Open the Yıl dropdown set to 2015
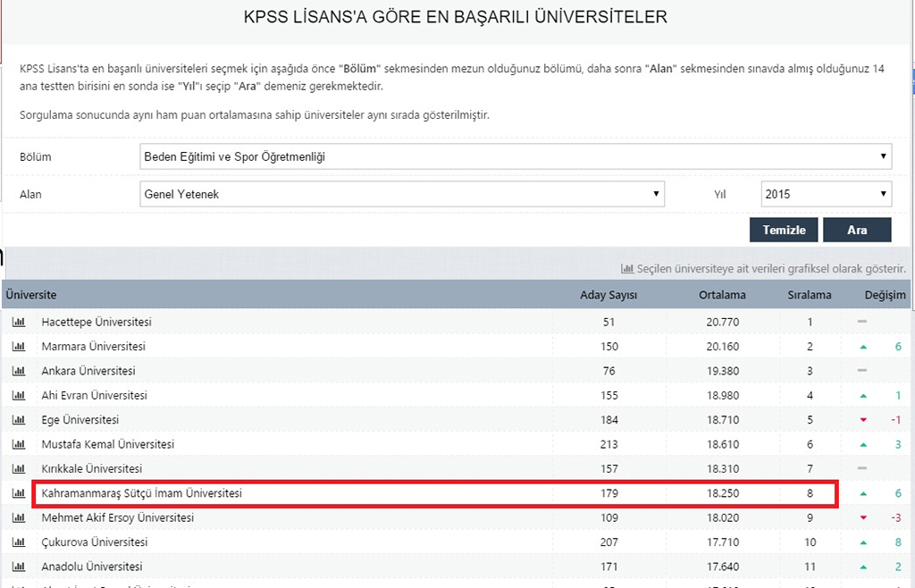Screen dimensions: 915x588 pos(826,194)
